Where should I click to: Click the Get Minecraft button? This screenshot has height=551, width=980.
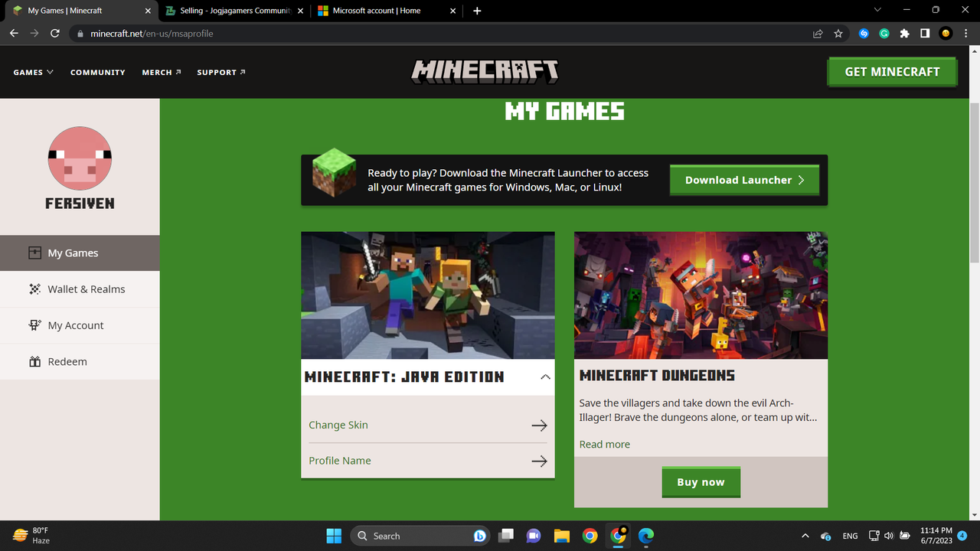[892, 72]
